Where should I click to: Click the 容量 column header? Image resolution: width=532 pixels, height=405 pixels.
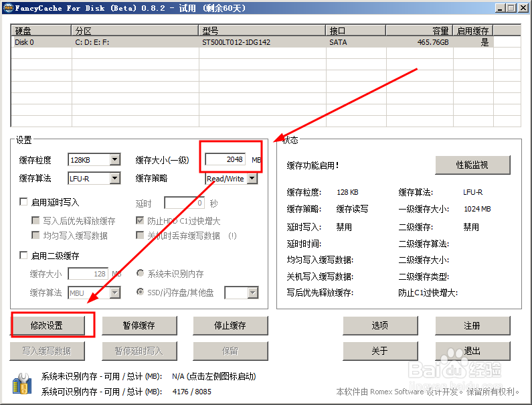coord(420,31)
